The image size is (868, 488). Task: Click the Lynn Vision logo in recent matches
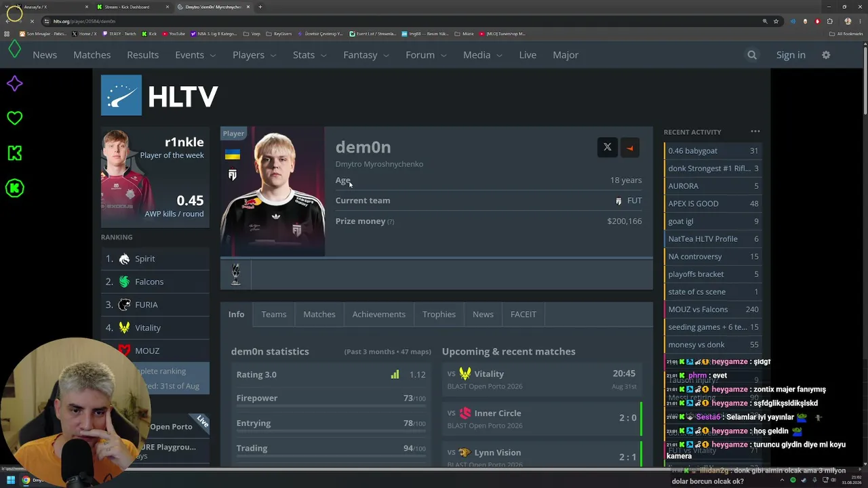pos(465,452)
